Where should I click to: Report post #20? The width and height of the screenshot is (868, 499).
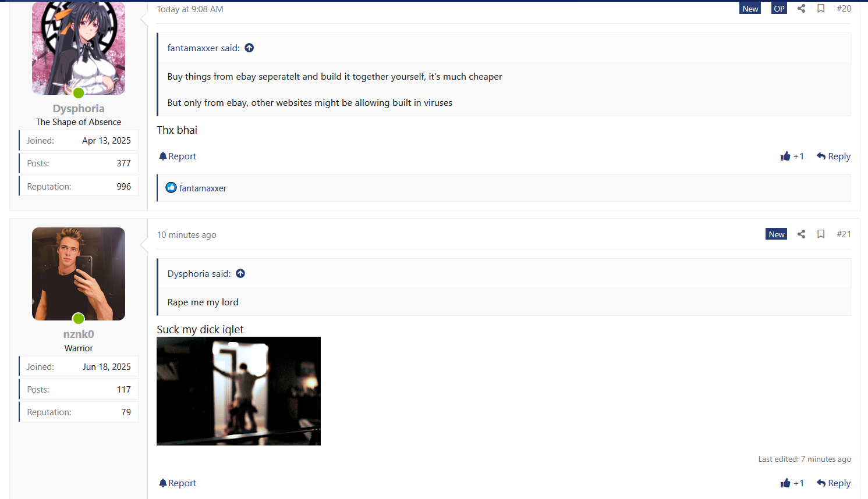coord(178,156)
